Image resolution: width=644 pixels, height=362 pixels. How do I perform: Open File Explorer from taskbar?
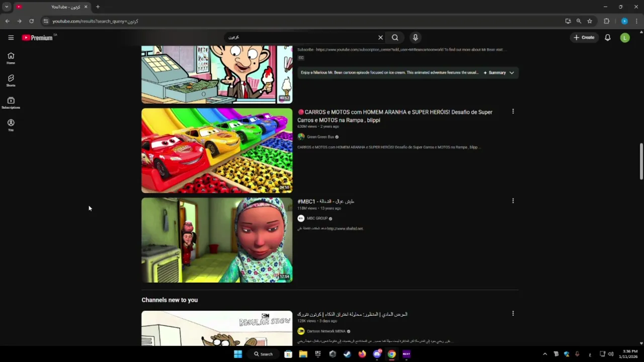click(303, 354)
